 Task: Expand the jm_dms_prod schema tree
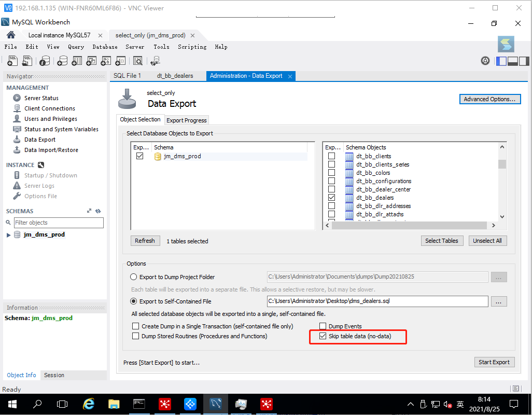8,235
